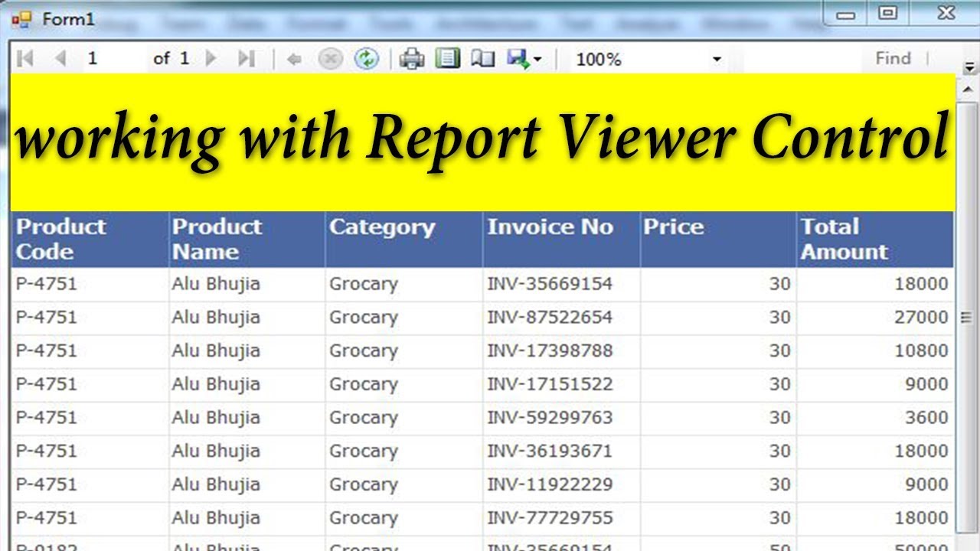Click total 9000 in the INV-11922229 row
The image size is (980, 551).
(x=927, y=484)
